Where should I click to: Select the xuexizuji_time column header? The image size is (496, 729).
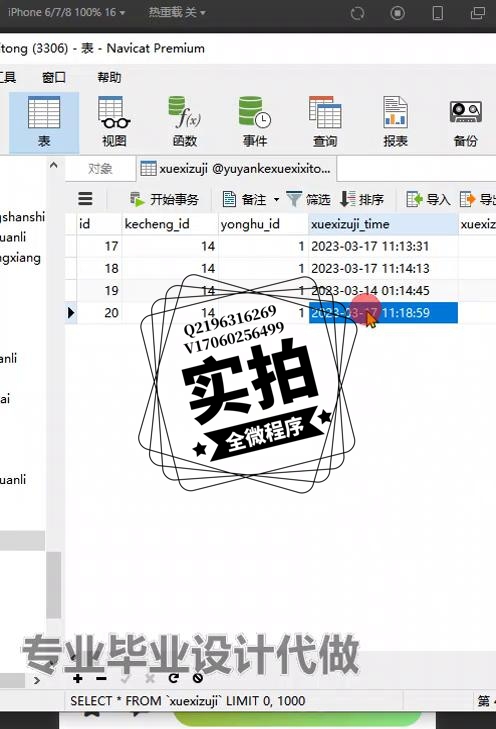coord(384,224)
